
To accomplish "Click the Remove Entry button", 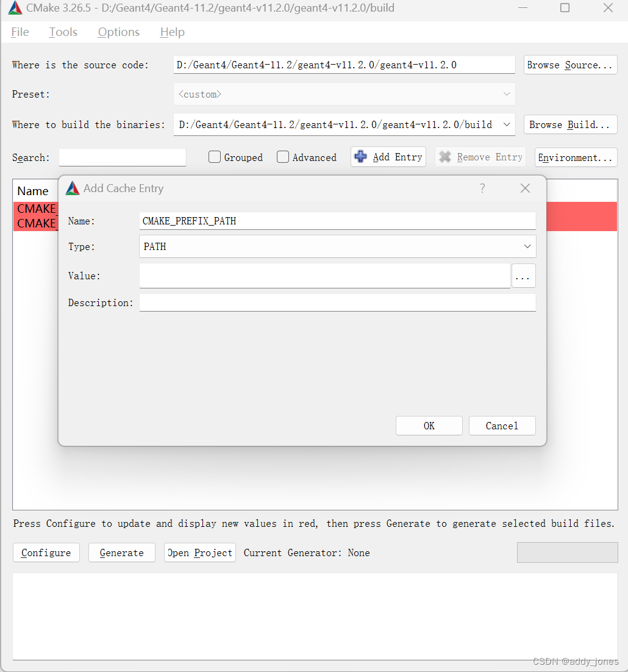I will [481, 157].
